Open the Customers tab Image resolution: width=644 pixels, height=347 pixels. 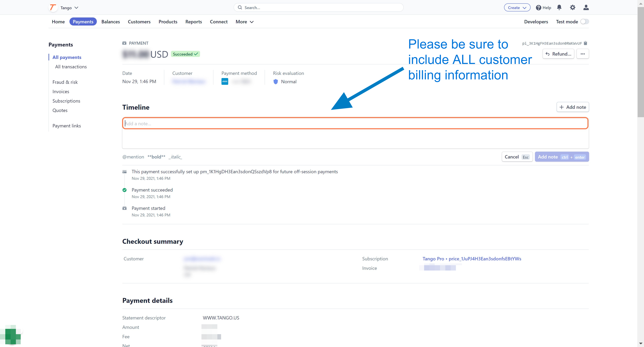pyautogui.click(x=139, y=22)
